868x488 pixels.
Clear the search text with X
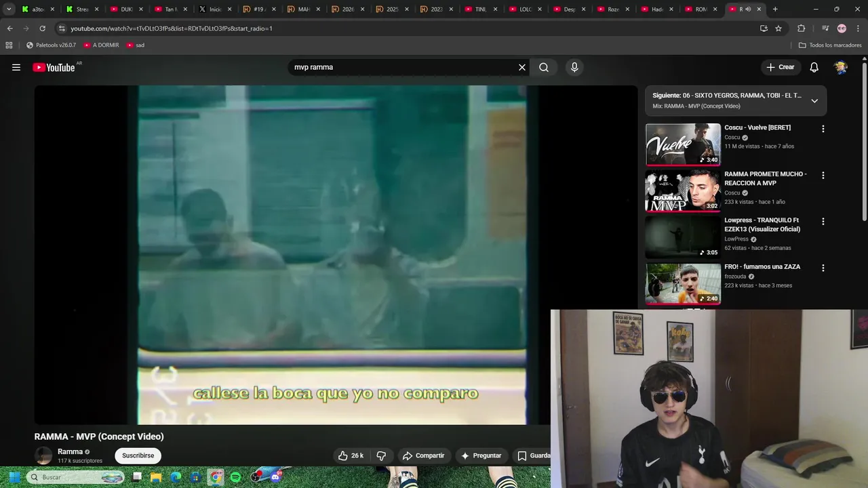click(x=522, y=67)
